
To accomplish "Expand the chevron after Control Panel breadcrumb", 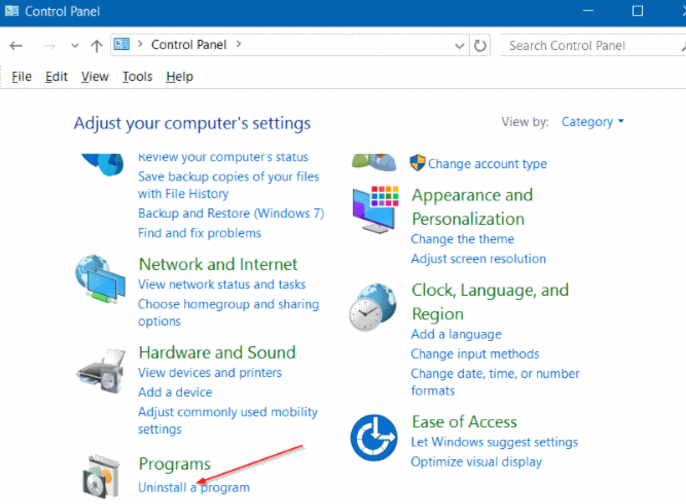I will pos(238,44).
